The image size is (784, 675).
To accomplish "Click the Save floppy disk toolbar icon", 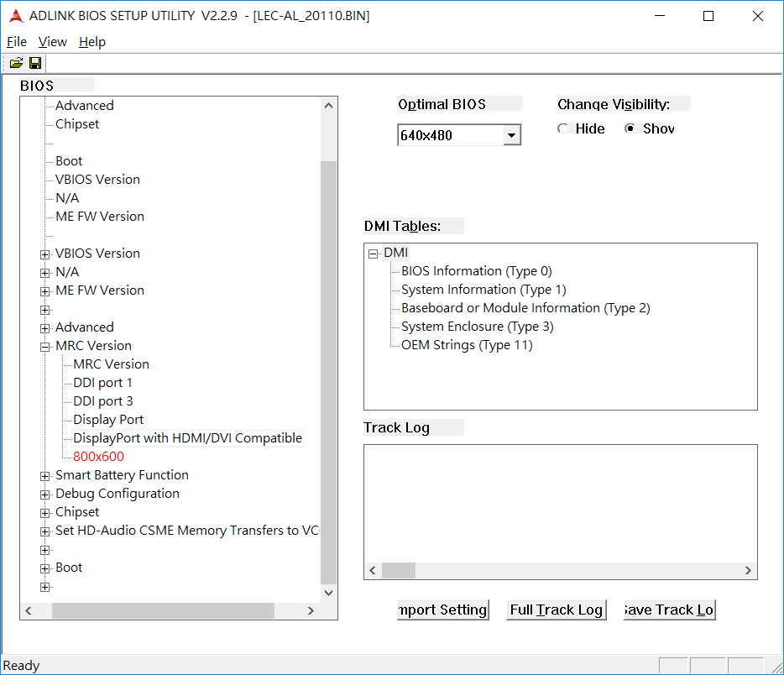I will point(35,63).
